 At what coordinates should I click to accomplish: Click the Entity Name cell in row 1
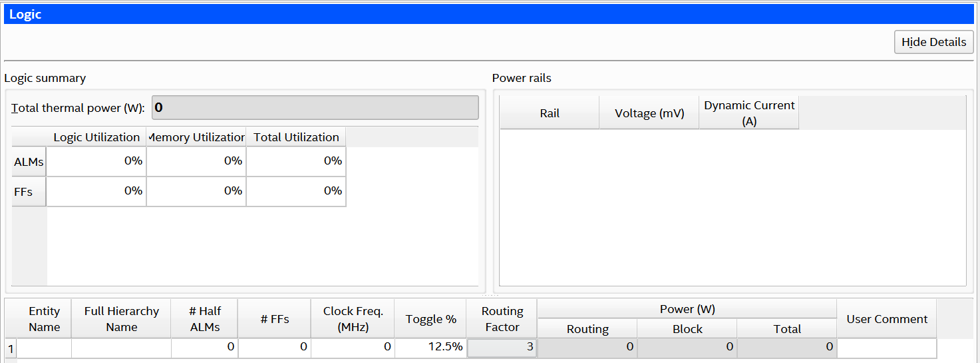[x=44, y=348]
